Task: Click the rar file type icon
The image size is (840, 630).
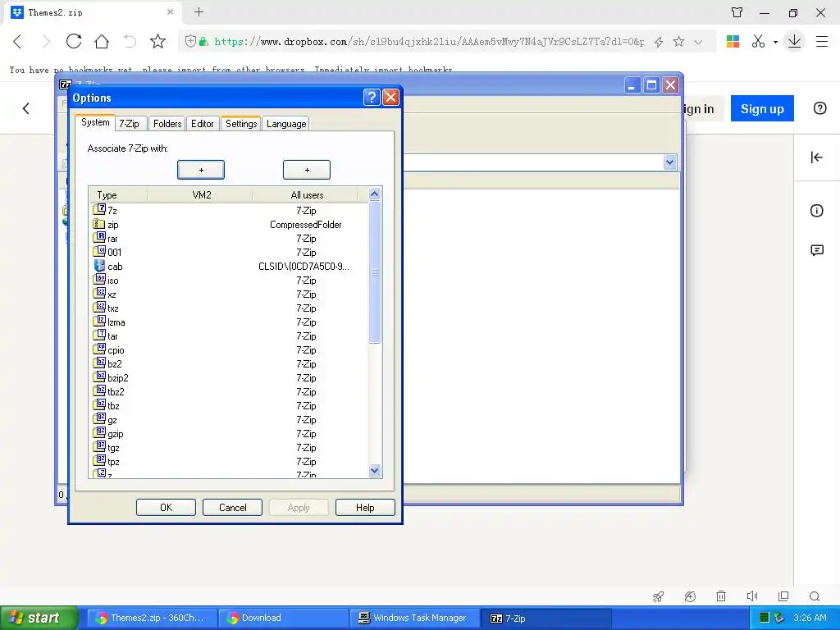Action: click(x=99, y=238)
